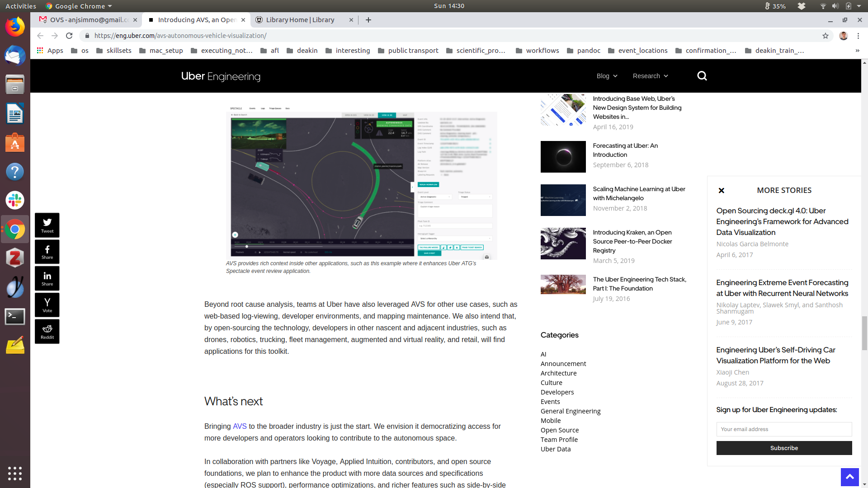
Task: Open the AVS hyperlink in the article
Action: (x=240, y=426)
